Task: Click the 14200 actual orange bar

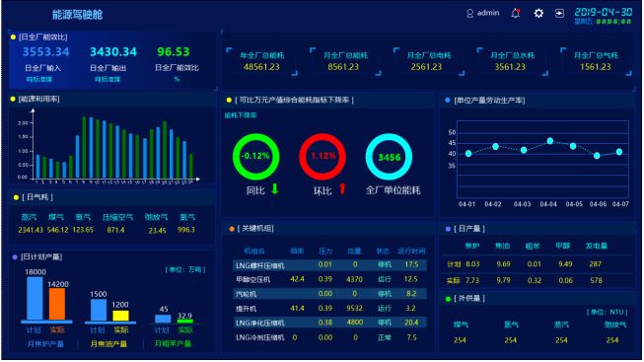Action: click(57, 304)
